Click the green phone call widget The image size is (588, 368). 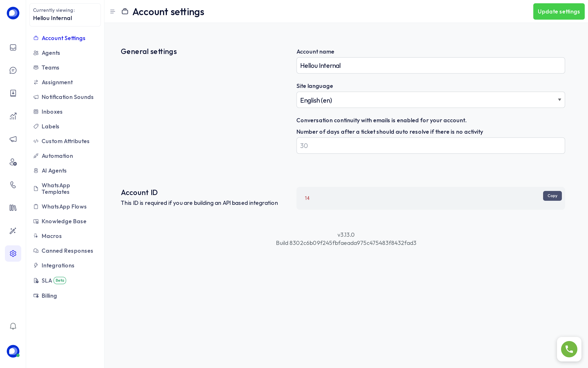[x=569, y=349]
